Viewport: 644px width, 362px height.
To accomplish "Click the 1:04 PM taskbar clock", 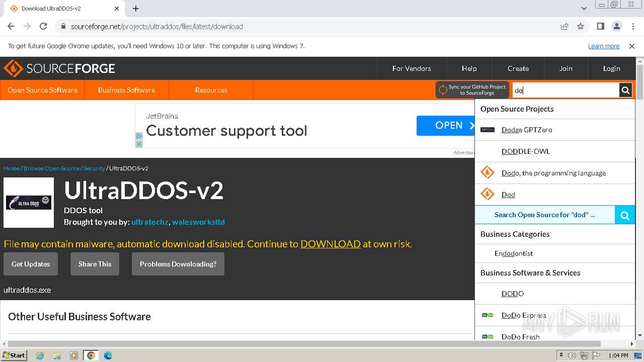I will pos(618,355).
